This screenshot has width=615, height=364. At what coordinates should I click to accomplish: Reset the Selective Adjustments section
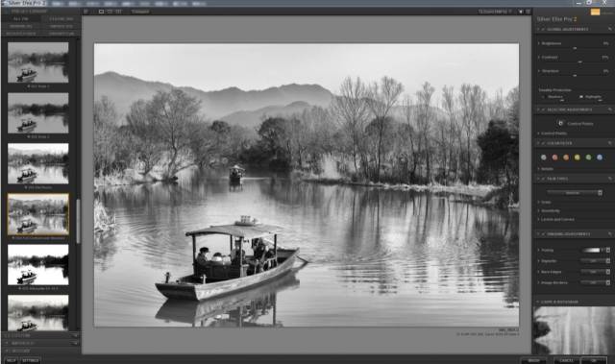[610, 109]
